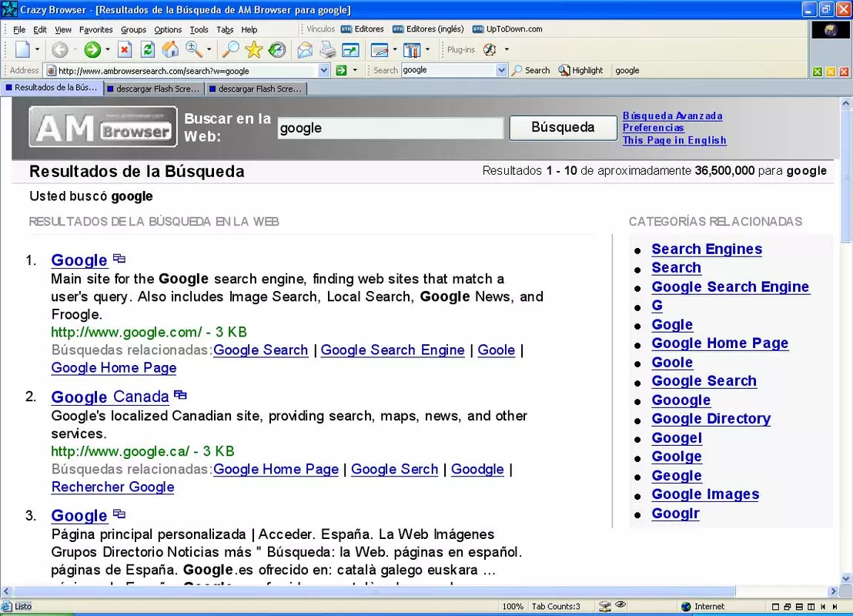Click the Buscar en la Web input field
Viewport: 853px width, 616px height.
pos(390,128)
